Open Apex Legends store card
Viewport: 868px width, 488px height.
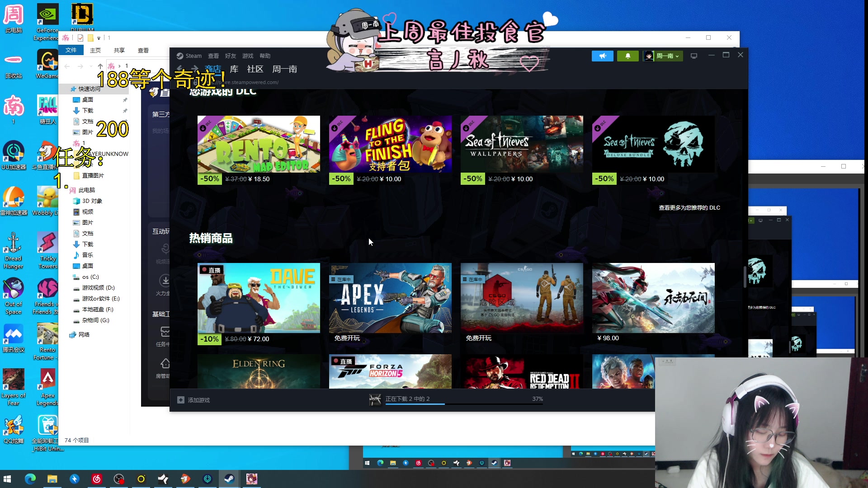pyautogui.click(x=390, y=304)
